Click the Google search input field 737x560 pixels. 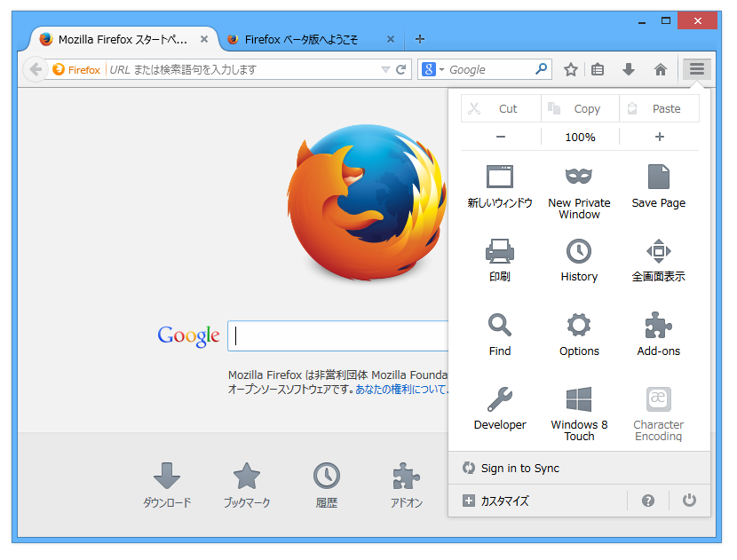tap(337, 335)
